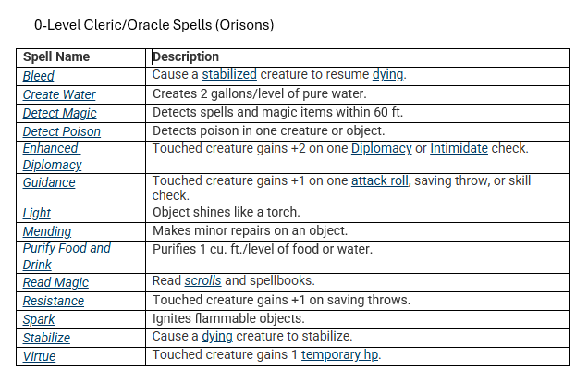Open the Light spell link

coord(37,213)
